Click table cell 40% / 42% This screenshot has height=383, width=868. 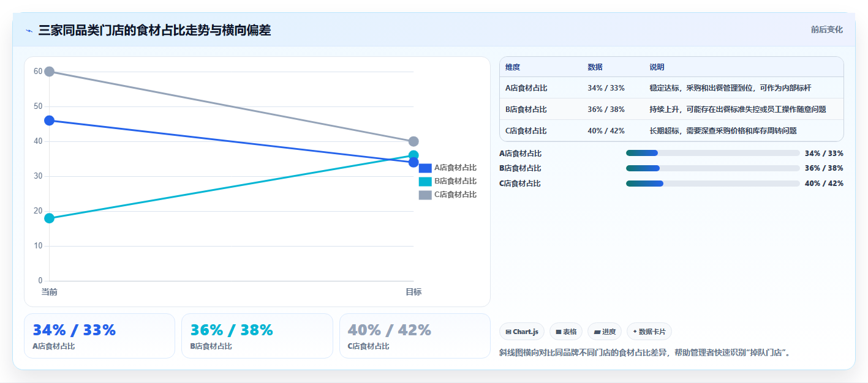coord(606,131)
